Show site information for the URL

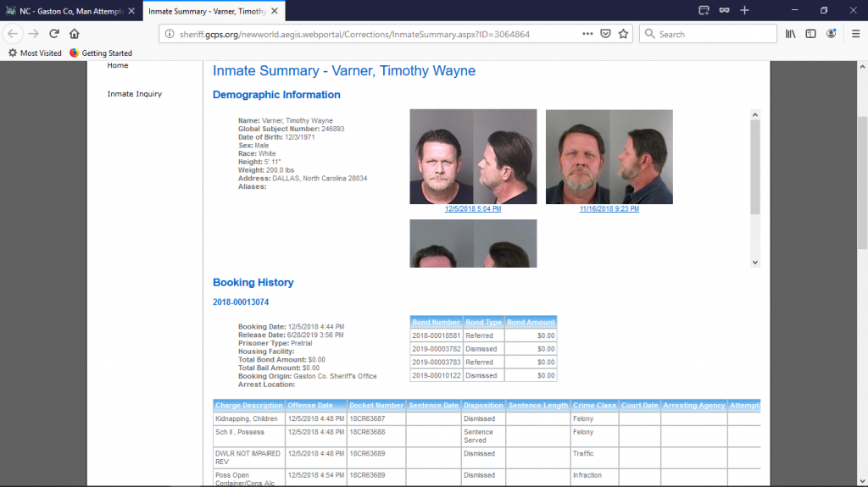170,34
